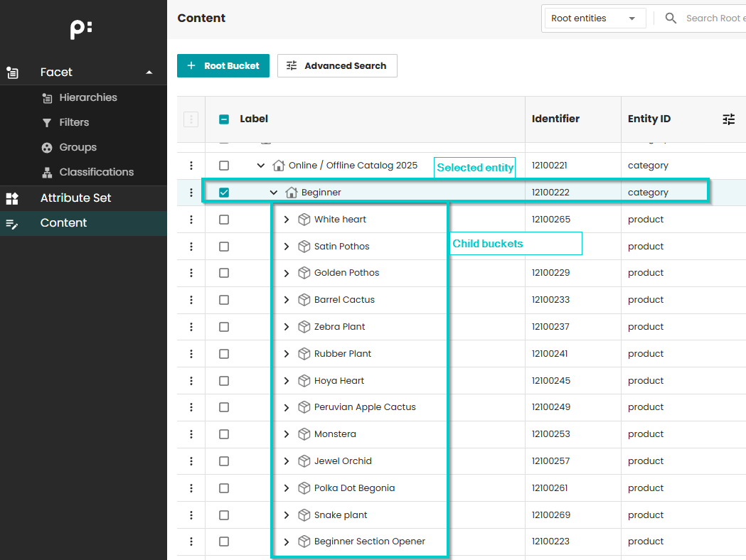Open the three-dot menu for Hoya Heart row
This screenshot has height=560, width=746.
pyautogui.click(x=191, y=381)
